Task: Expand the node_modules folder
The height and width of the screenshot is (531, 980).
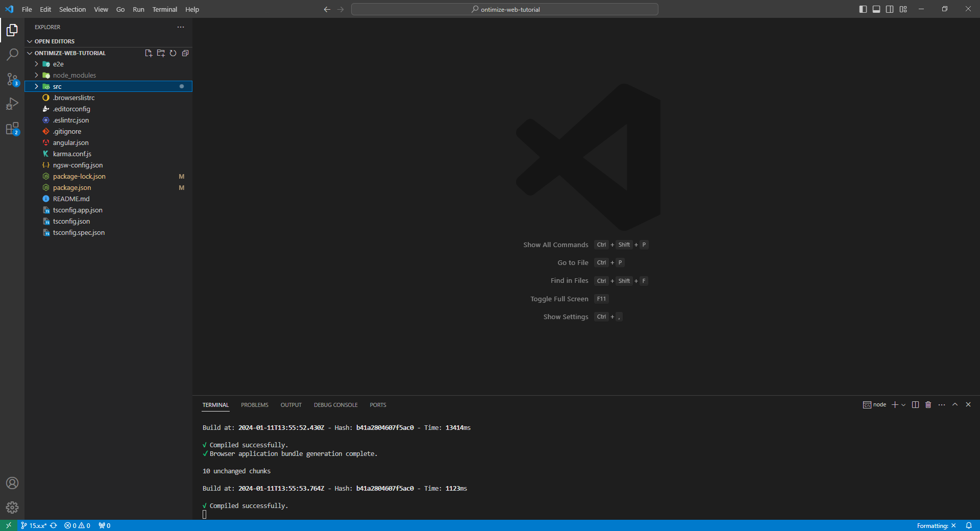Action: 109,76
